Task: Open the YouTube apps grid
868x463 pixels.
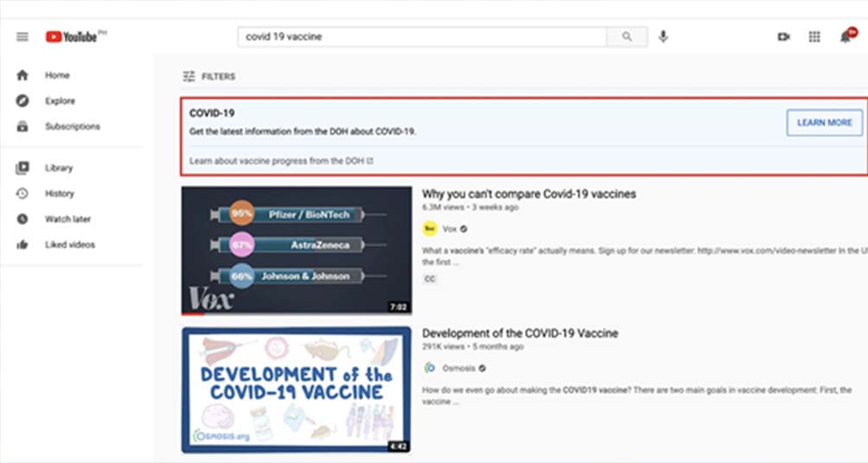Action: click(814, 37)
